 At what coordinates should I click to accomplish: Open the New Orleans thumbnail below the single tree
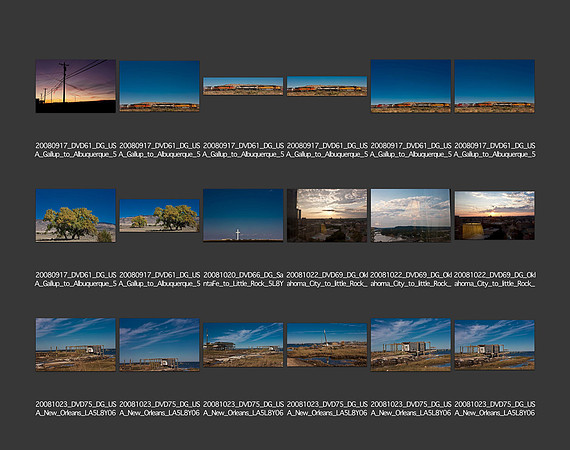76,345
